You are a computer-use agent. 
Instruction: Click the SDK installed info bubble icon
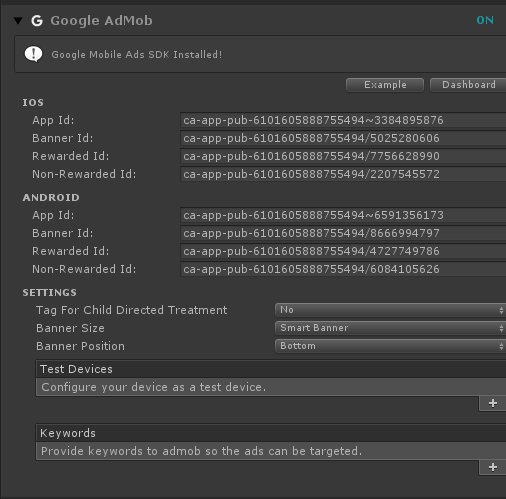[x=33, y=54]
